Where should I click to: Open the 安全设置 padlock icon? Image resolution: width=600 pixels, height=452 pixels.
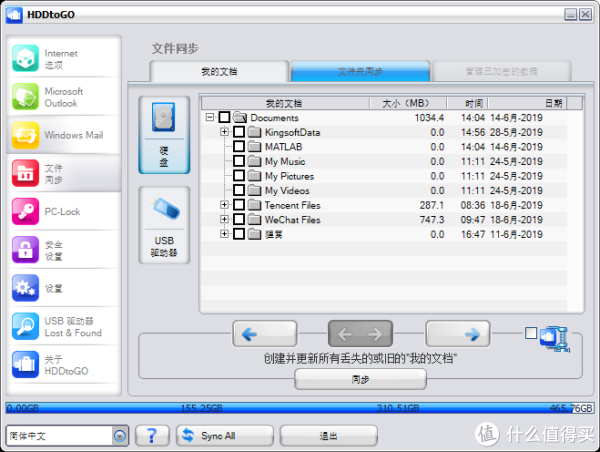coord(25,250)
